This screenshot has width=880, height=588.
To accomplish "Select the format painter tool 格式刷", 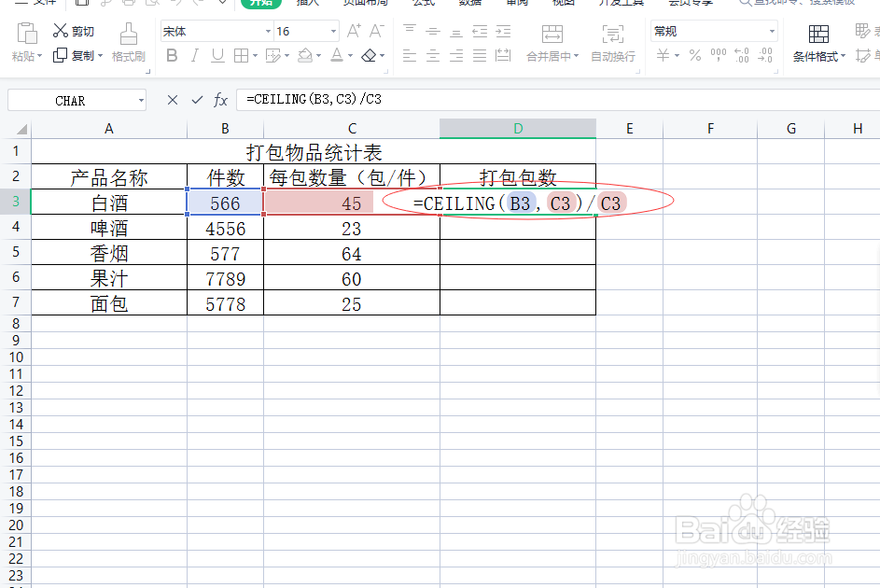I will point(128,56).
